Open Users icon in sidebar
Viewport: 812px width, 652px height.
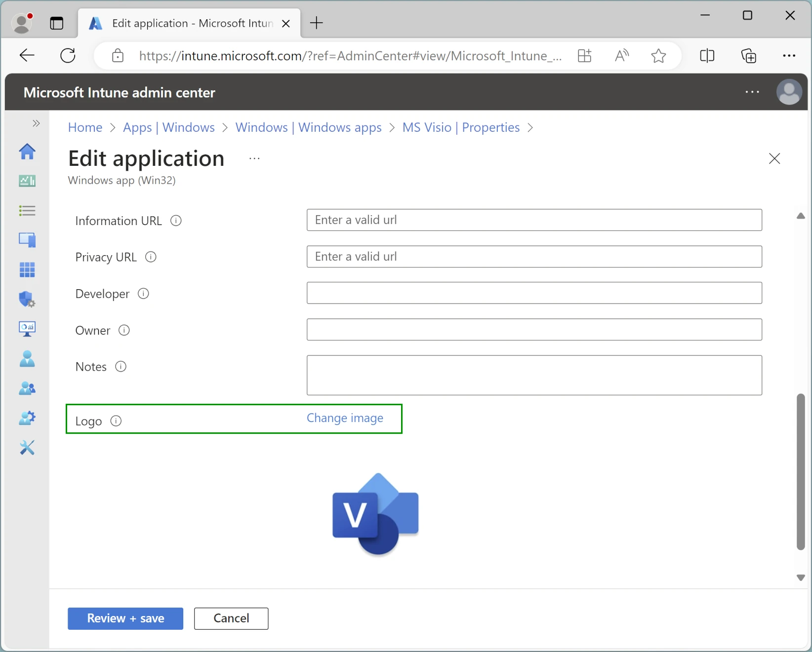coord(27,359)
